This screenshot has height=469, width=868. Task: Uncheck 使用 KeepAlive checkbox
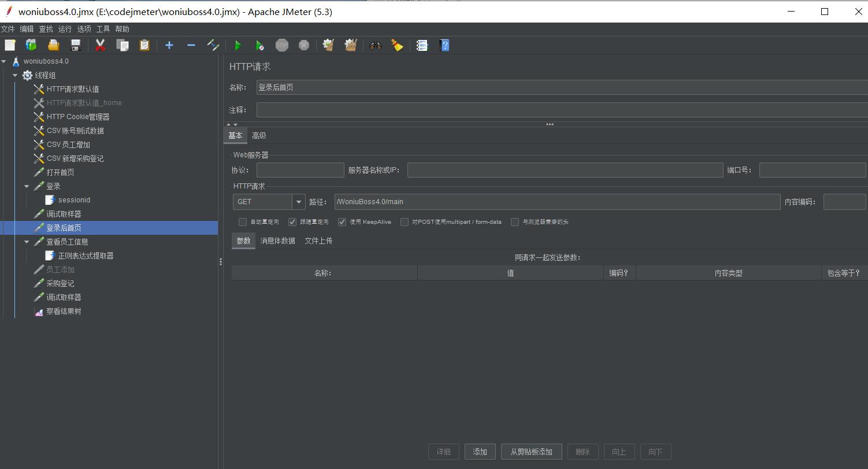coord(342,222)
